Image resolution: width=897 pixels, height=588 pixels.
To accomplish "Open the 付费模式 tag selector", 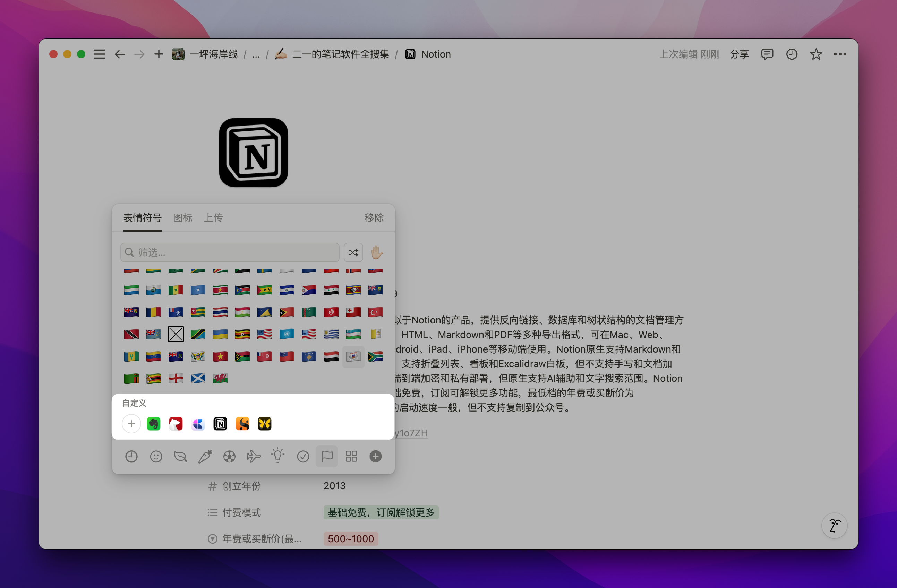I will [x=381, y=512].
